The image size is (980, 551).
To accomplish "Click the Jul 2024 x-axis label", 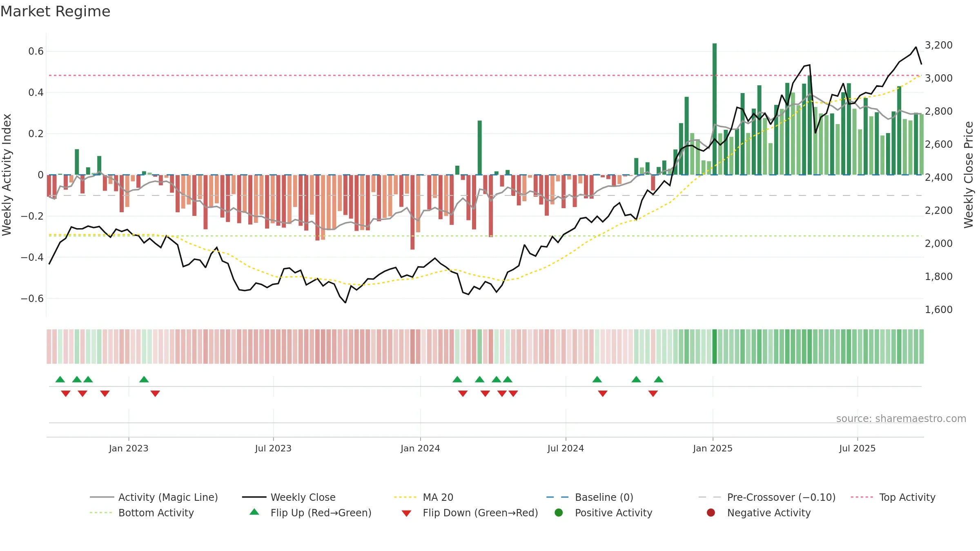I will (566, 448).
